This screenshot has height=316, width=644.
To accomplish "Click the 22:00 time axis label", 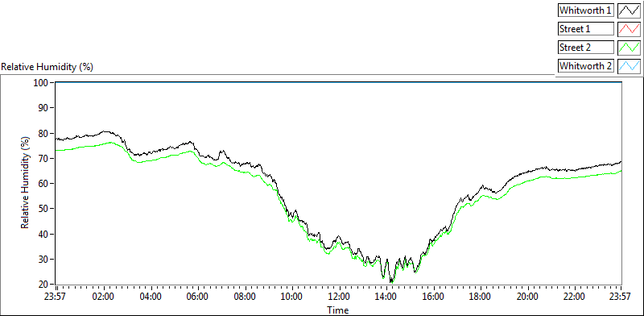I will point(575,297).
